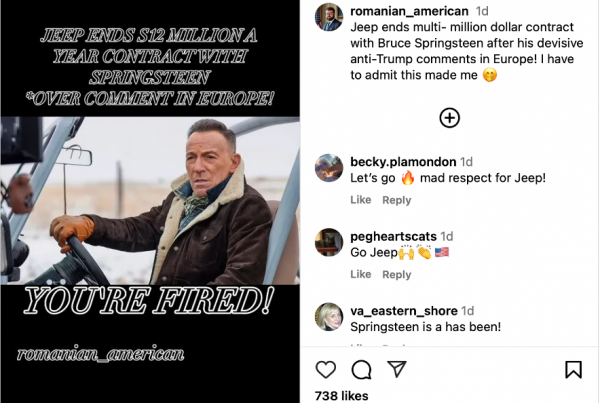Visit the becky.plamondon username link
600x403 pixels.
tap(403, 162)
